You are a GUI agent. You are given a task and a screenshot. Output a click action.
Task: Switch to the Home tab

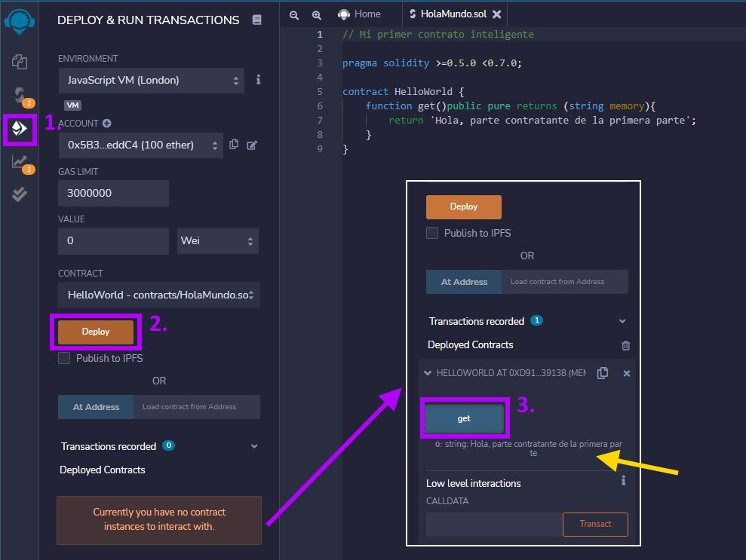[x=361, y=13]
